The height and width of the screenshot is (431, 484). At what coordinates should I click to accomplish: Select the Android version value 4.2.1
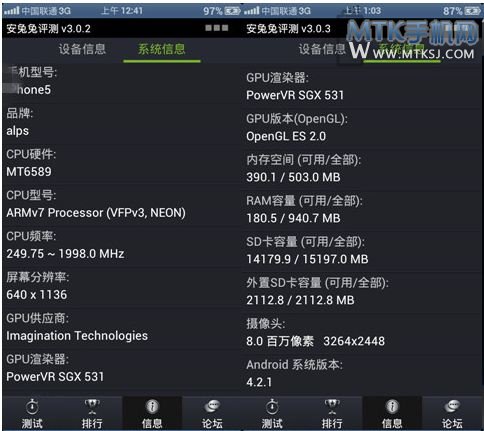(259, 382)
